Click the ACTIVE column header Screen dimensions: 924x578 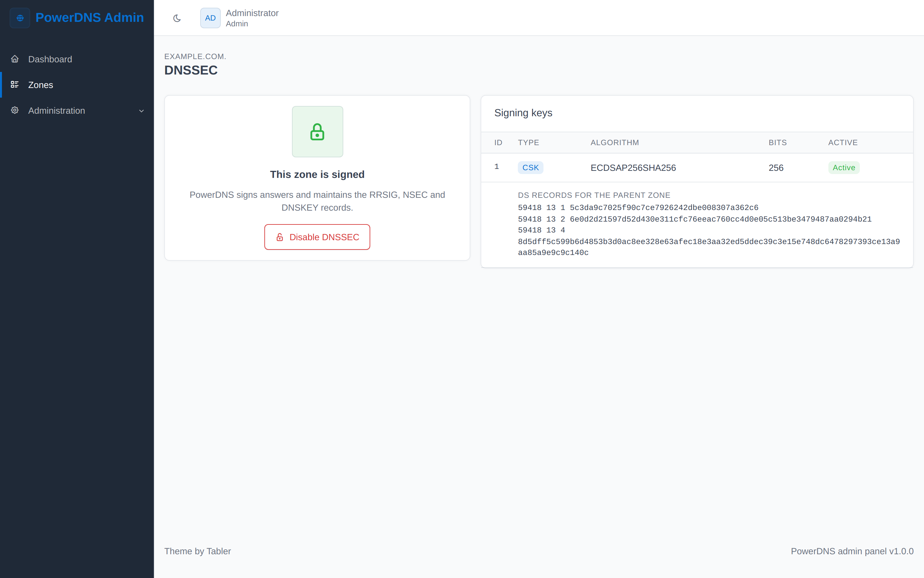click(843, 143)
